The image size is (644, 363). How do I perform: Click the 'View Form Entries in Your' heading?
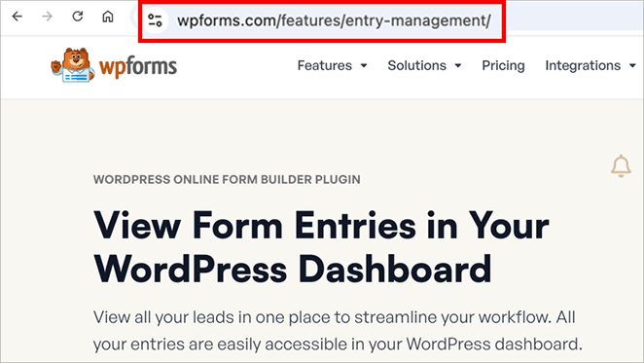pos(321,225)
